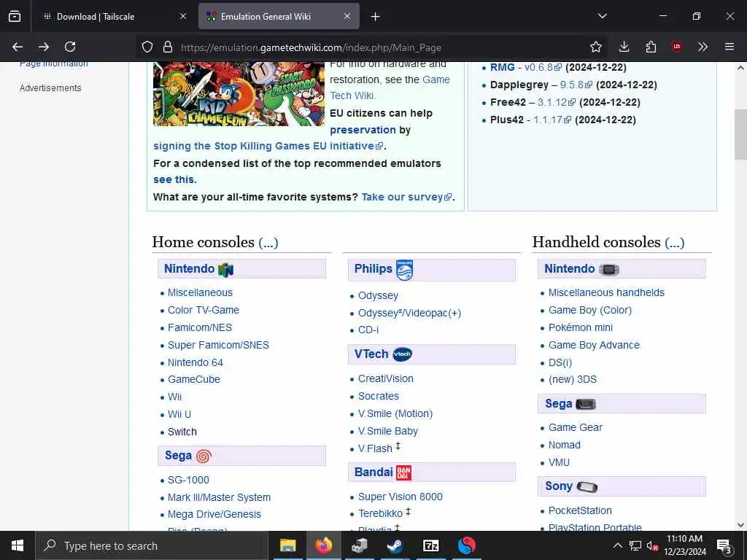Open the Firefox application menu
747x560 pixels.
(729, 47)
